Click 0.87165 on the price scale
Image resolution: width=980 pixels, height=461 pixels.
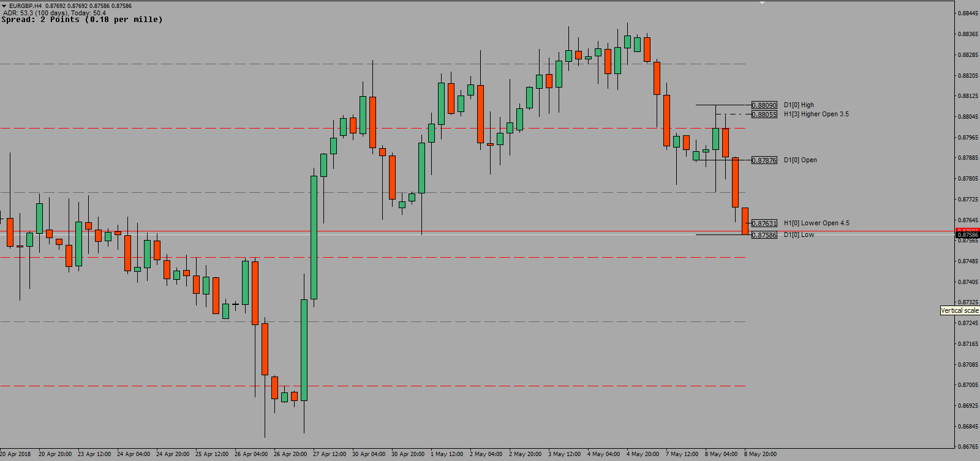point(968,344)
